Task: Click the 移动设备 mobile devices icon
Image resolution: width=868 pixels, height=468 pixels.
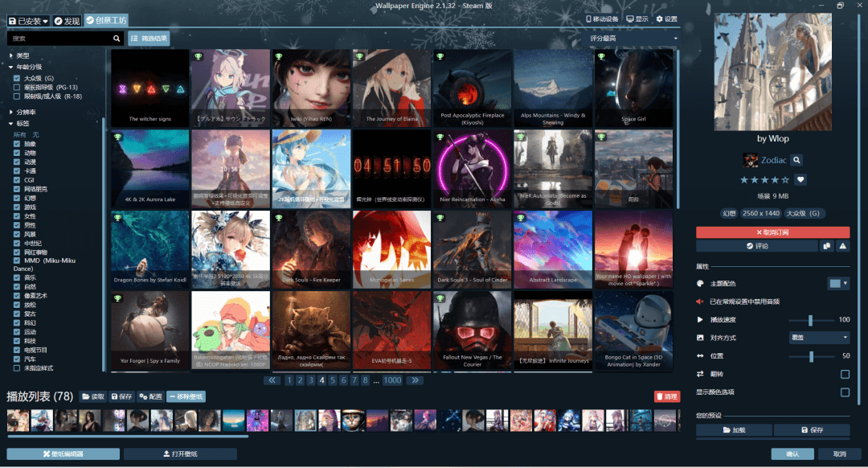Action: point(589,18)
